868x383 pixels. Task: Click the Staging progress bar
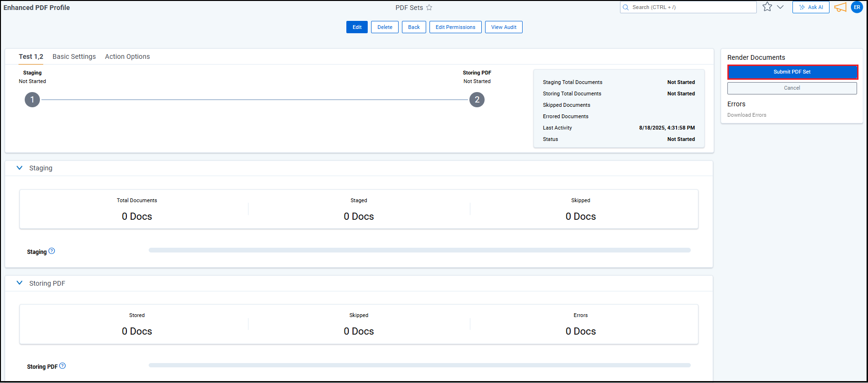420,250
